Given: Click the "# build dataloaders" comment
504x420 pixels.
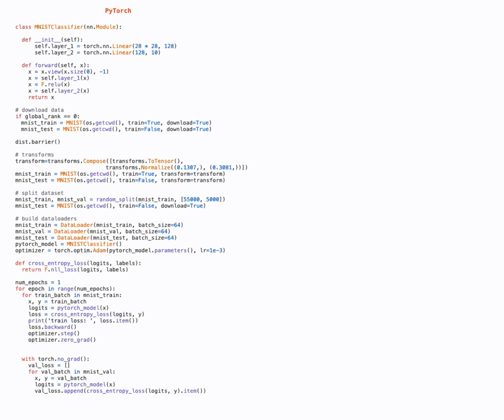Looking at the screenshot, I should coord(46,218).
